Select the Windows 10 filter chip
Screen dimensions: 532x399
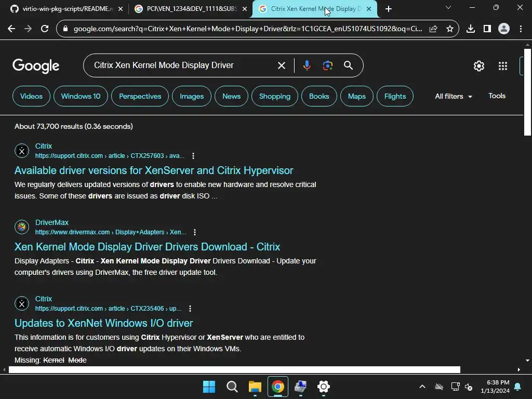(81, 96)
